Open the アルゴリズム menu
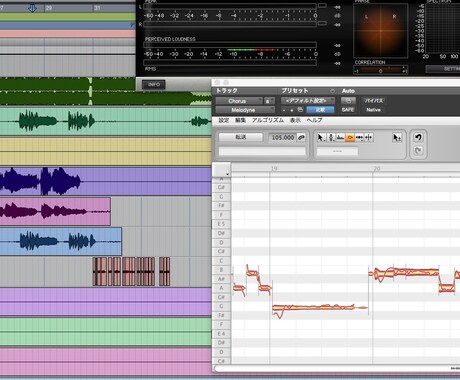The image size is (460, 380). [x=268, y=120]
